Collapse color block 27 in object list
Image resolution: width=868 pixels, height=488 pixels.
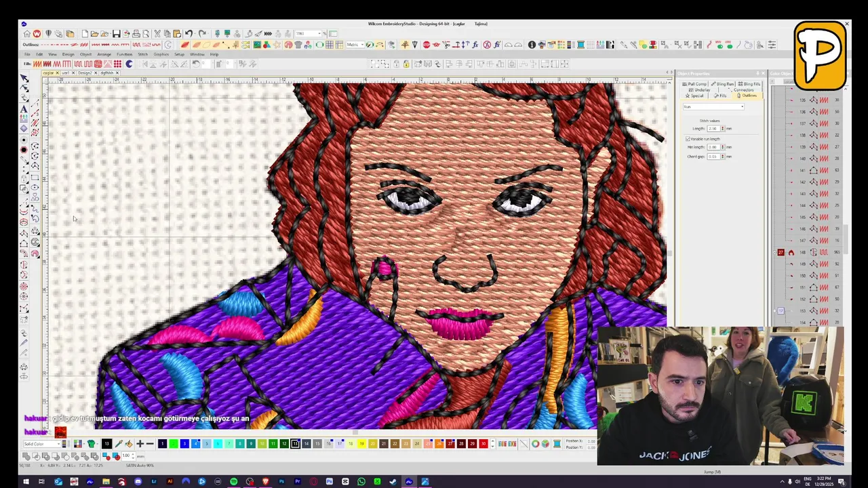[774, 253]
